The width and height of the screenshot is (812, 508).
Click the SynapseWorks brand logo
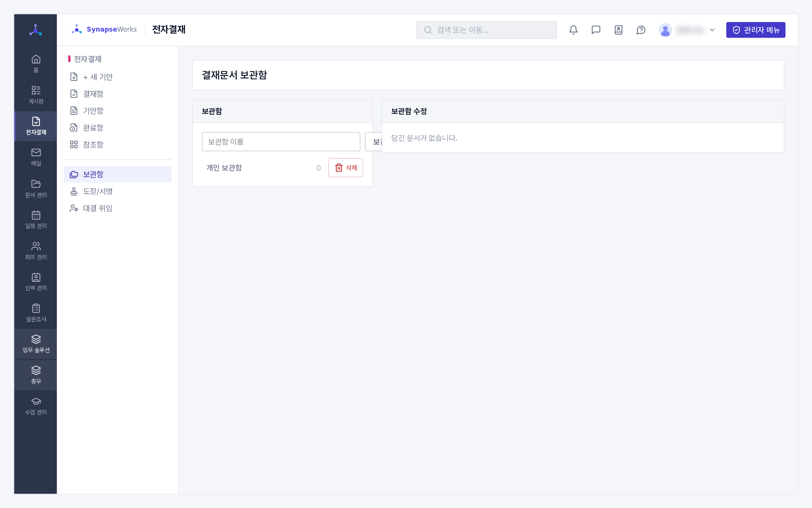coord(104,29)
